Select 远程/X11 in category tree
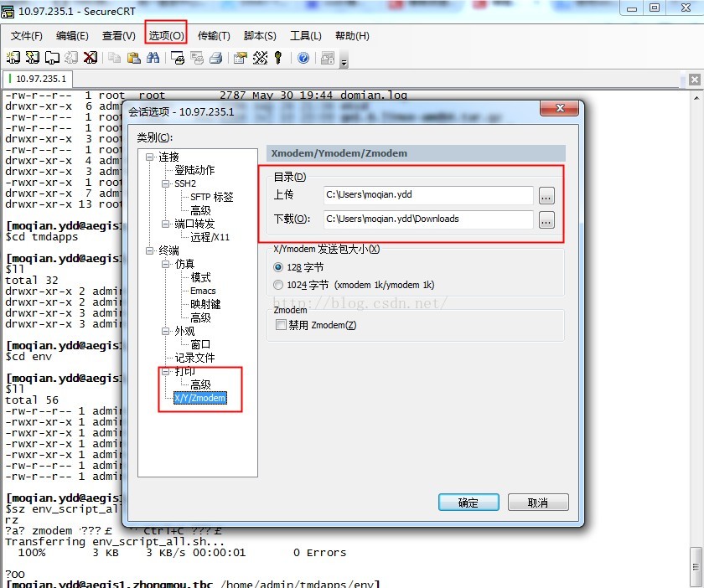The width and height of the screenshot is (704, 588). point(210,237)
